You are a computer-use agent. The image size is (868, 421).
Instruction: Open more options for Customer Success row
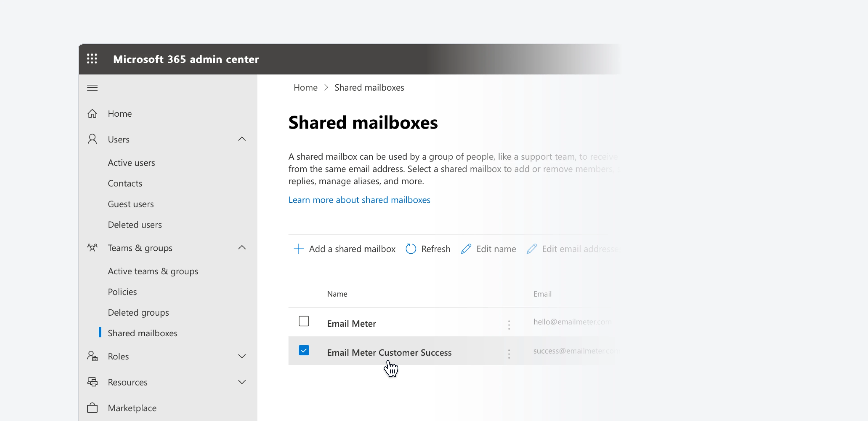pos(508,354)
